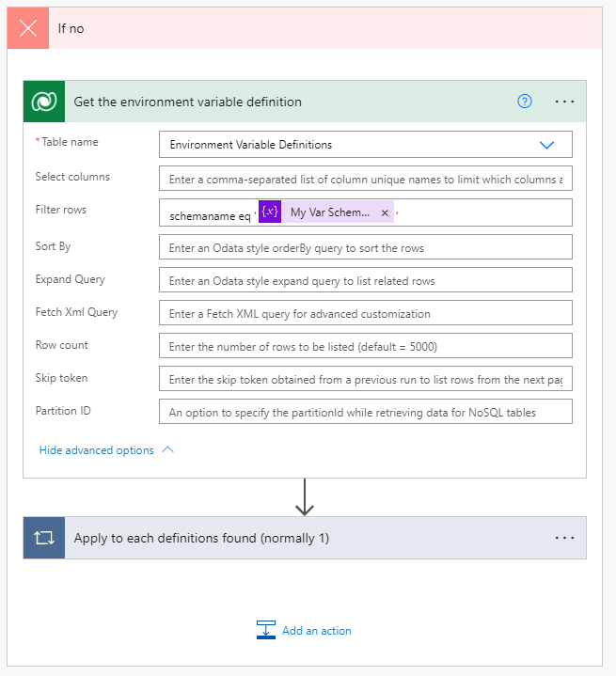This screenshot has width=616, height=676.
Task: Click the 'schemaname eq' filter text
Action: point(210,216)
